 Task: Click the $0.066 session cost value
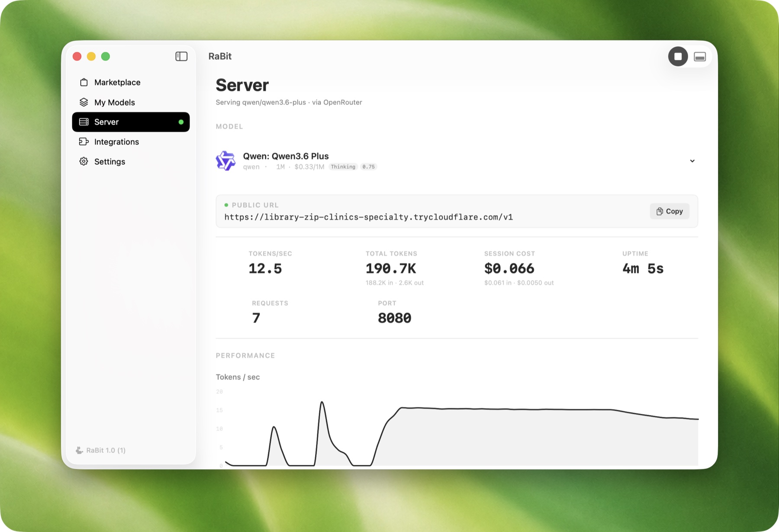tap(509, 269)
